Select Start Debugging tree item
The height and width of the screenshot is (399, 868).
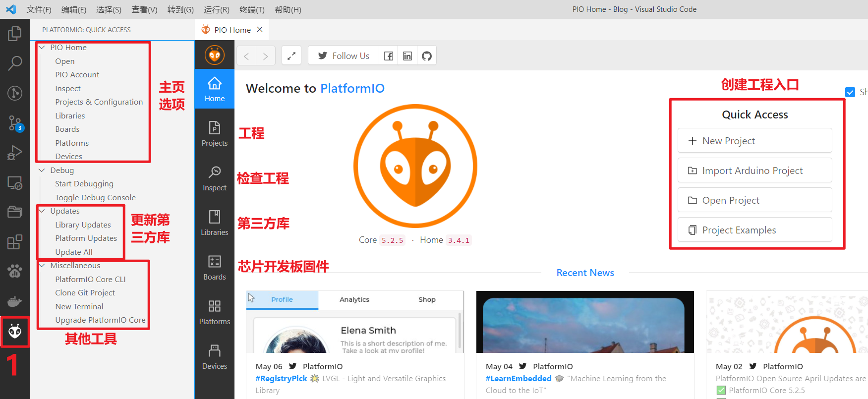[84, 184]
